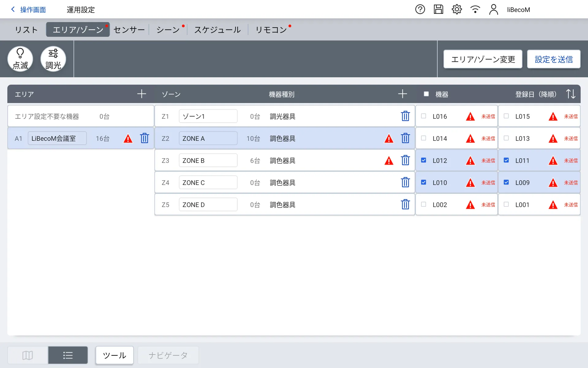The width and height of the screenshot is (588, 368).
Task: Open the スケジュール tab
Action: point(217,30)
